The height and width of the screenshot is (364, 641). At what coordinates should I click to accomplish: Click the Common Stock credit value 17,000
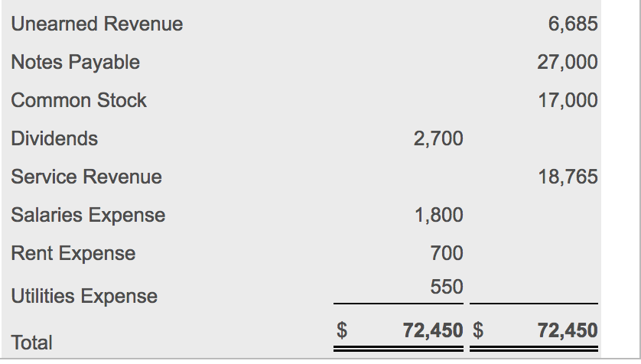pyautogui.click(x=568, y=100)
